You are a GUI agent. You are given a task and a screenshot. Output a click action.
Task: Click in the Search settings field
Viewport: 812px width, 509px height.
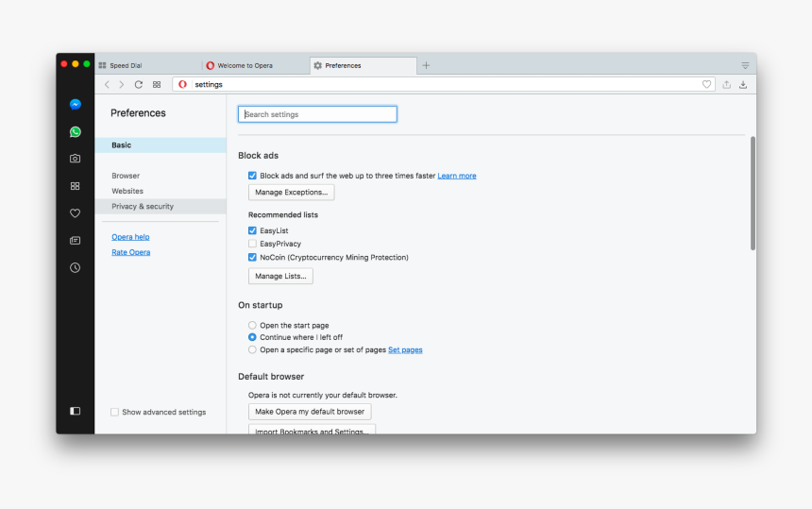click(x=317, y=114)
